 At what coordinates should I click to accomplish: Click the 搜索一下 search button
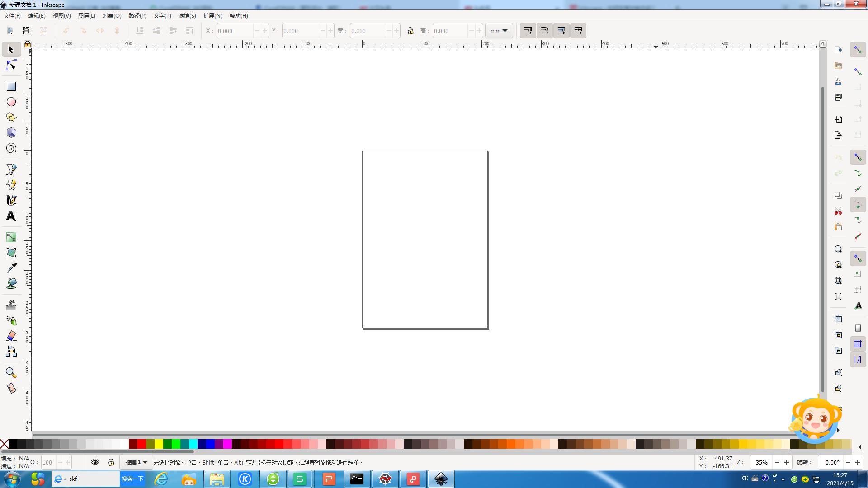pos(132,479)
